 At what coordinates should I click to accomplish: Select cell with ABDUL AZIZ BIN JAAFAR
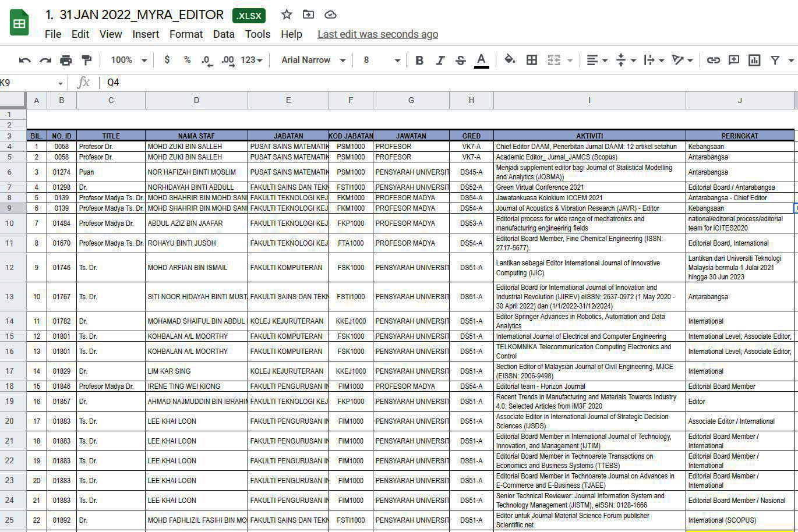click(x=196, y=224)
